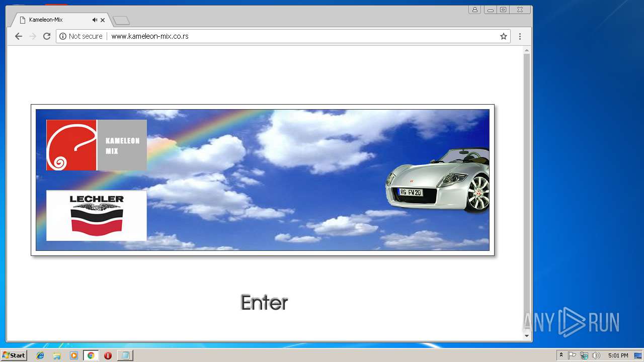Open the Chrome user profile button
Screen dimensions: 644x362
coord(474,10)
